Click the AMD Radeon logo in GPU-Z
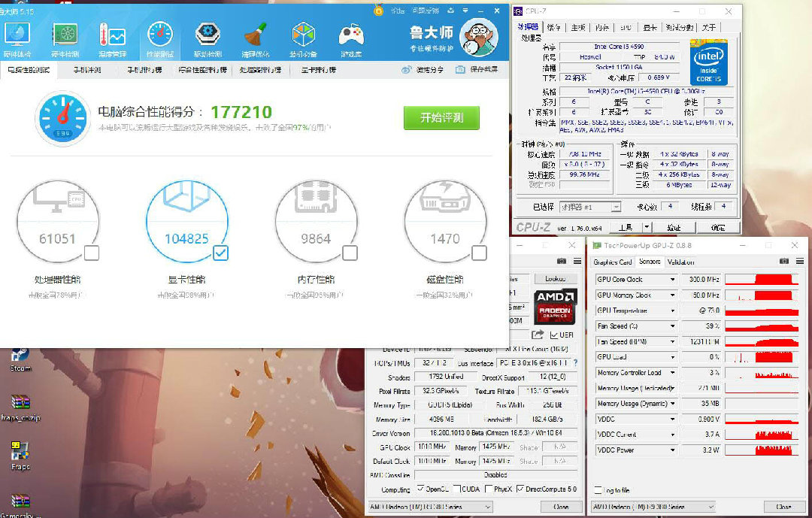Image resolution: width=812 pixels, height=518 pixels. [555, 306]
